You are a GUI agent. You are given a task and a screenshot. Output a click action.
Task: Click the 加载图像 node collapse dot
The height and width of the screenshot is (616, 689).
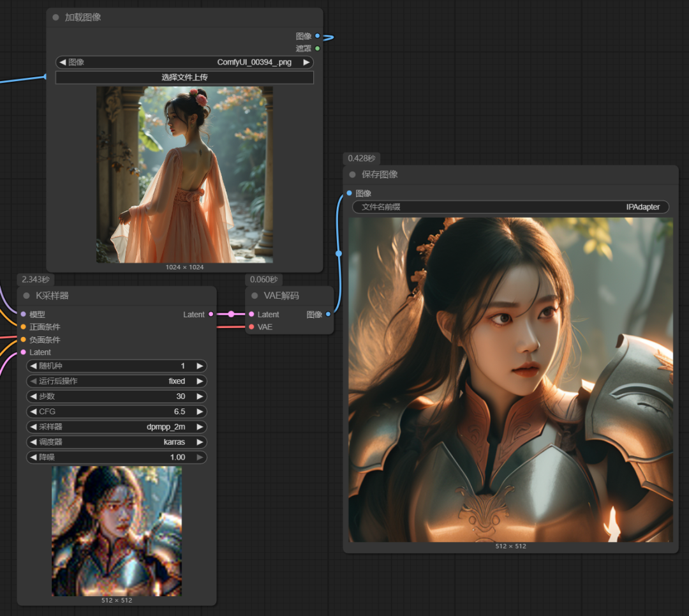56,17
